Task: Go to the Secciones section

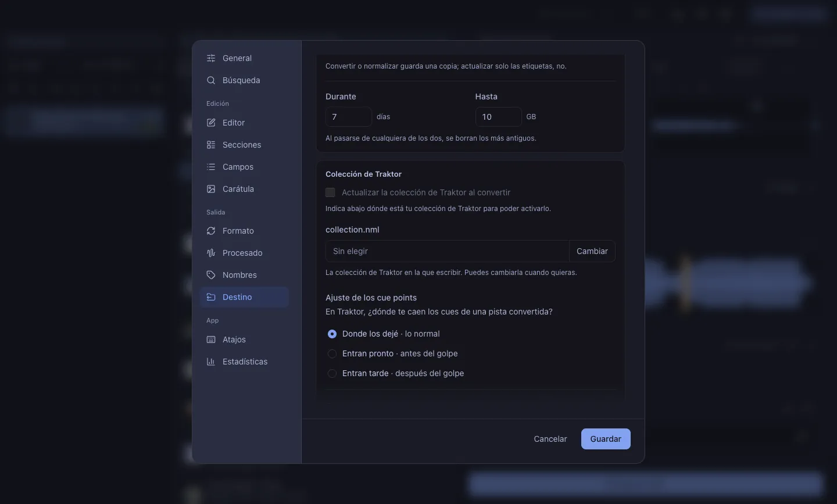Action: [244, 145]
